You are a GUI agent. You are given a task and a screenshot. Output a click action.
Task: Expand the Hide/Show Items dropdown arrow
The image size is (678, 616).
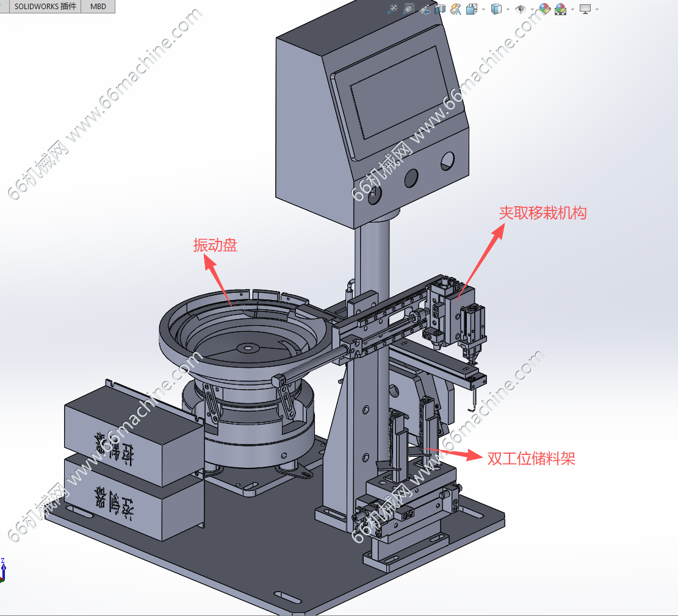(532, 9)
